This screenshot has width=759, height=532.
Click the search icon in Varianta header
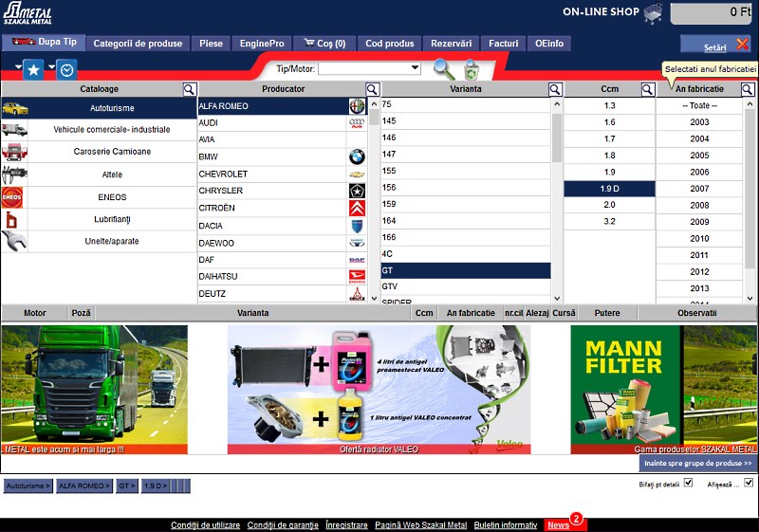tap(555, 89)
